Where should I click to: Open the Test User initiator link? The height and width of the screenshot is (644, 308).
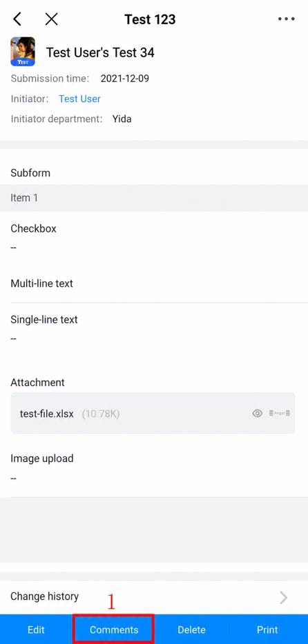pos(79,99)
